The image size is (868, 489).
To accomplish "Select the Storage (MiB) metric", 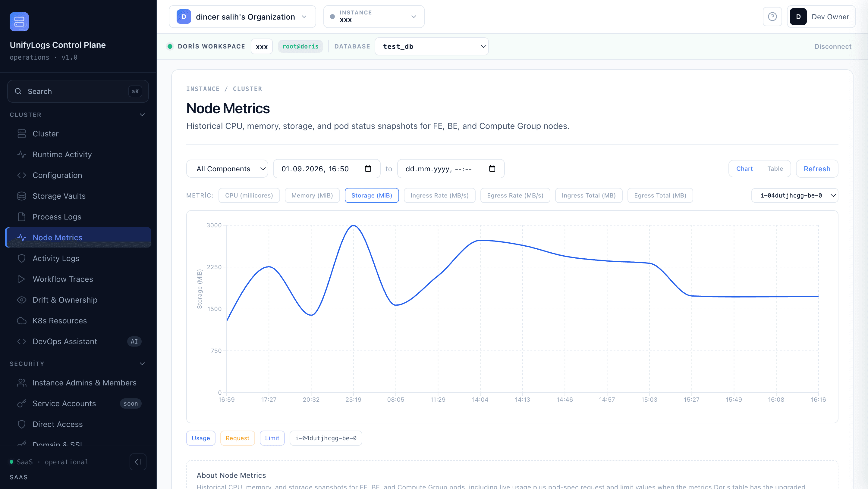I will click(x=372, y=195).
